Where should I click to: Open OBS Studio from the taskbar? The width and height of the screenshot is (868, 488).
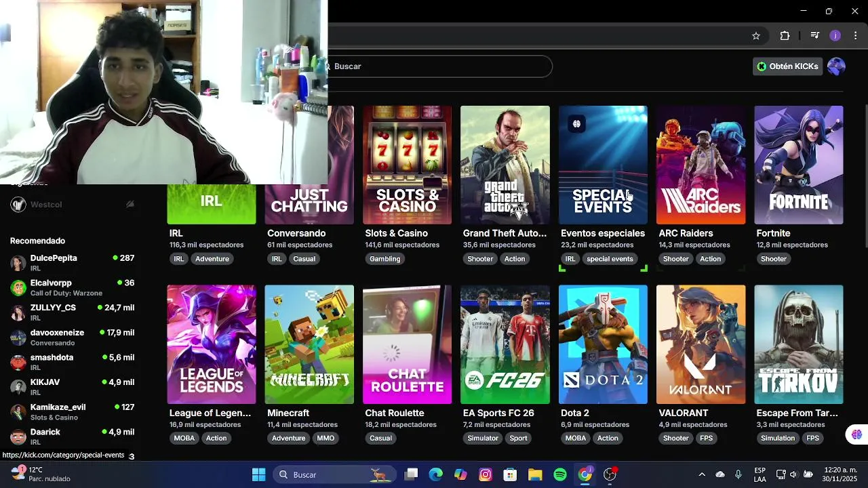[610, 474]
